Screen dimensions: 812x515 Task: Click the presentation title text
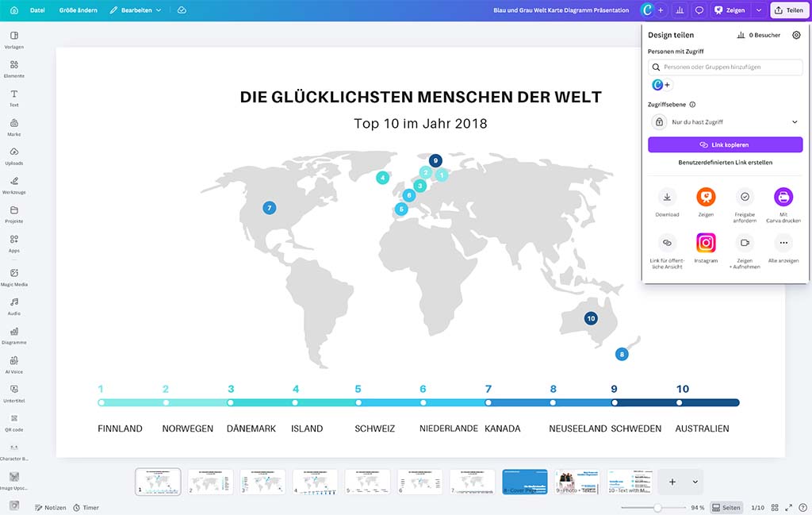[561, 10]
